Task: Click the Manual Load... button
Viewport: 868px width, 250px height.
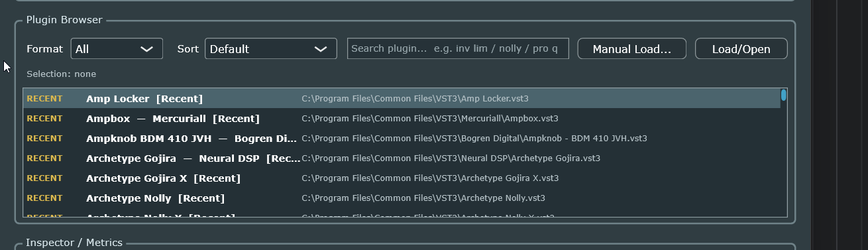Action: click(x=631, y=48)
